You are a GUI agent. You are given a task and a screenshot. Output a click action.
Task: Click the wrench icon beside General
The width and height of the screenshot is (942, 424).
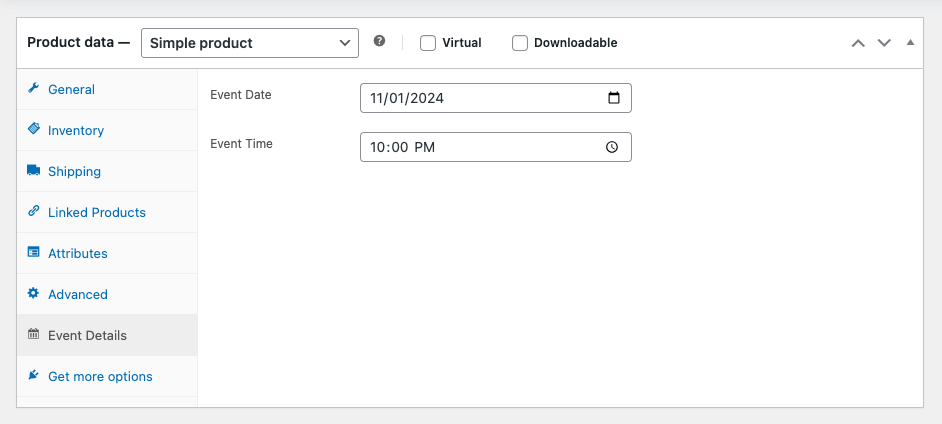[33, 89]
